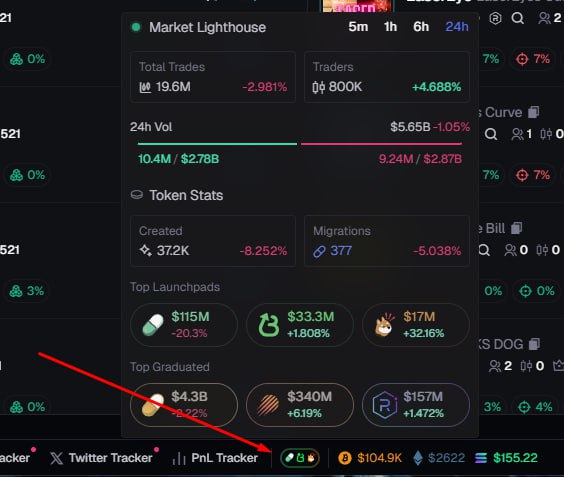Open the top graduated $4.3B pill

click(x=184, y=405)
